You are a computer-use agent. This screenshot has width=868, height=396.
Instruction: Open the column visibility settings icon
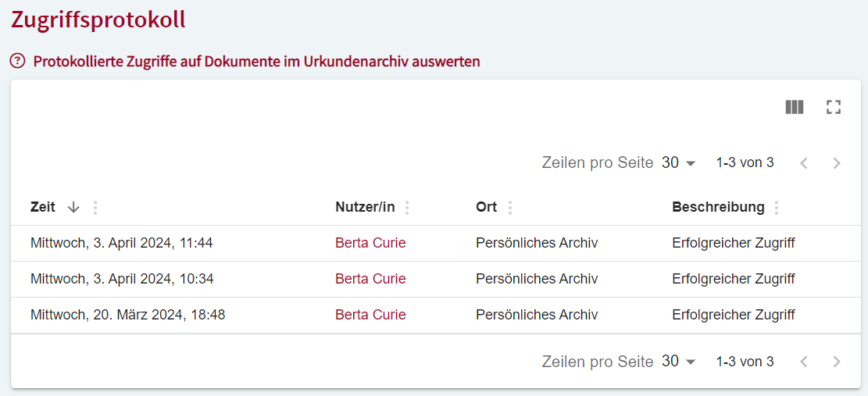794,107
